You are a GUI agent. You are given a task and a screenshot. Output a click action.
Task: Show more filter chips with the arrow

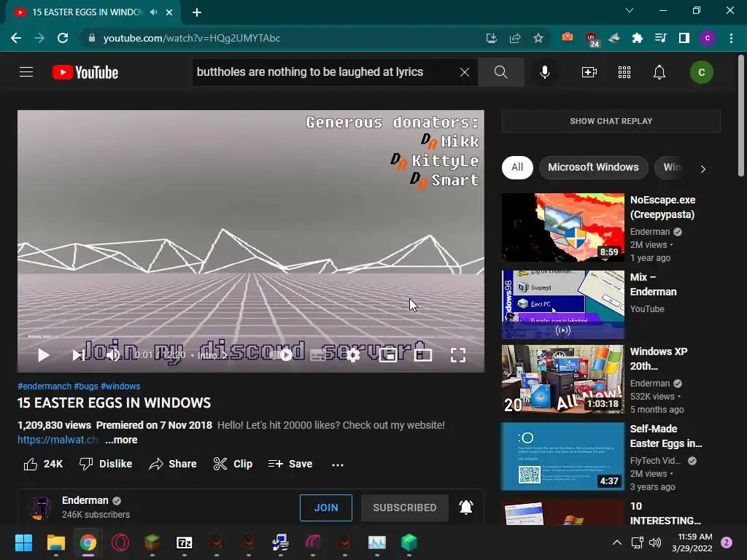coord(703,168)
